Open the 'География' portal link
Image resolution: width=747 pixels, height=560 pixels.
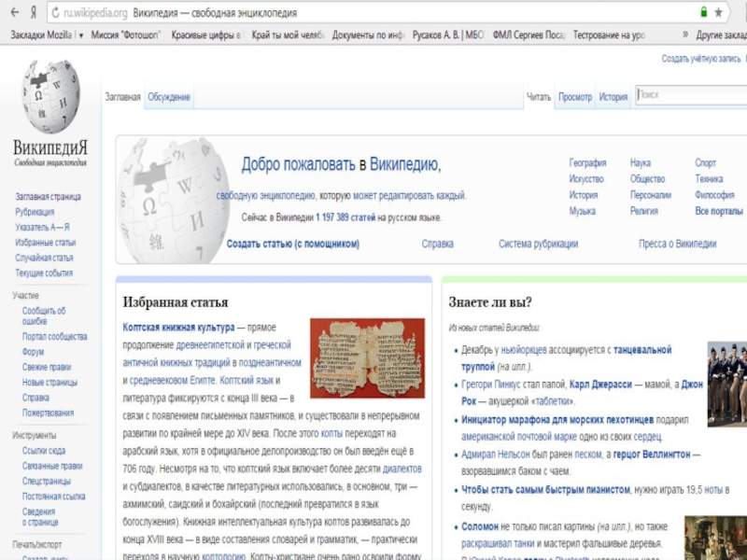588,162
